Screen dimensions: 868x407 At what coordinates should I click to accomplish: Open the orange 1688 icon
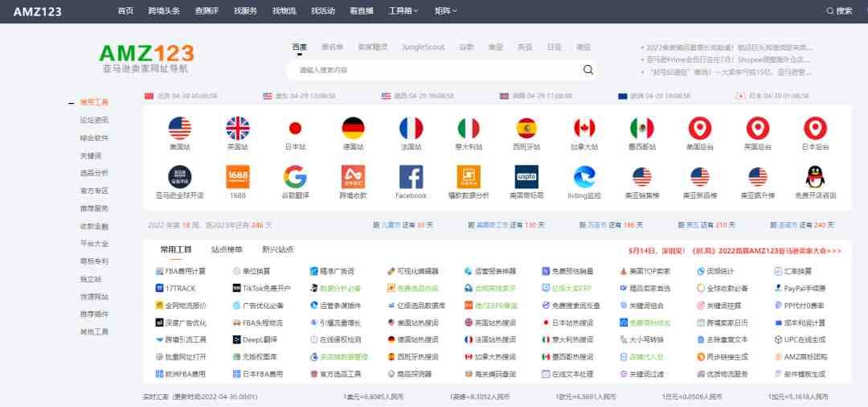pyautogui.click(x=237, y=177)
